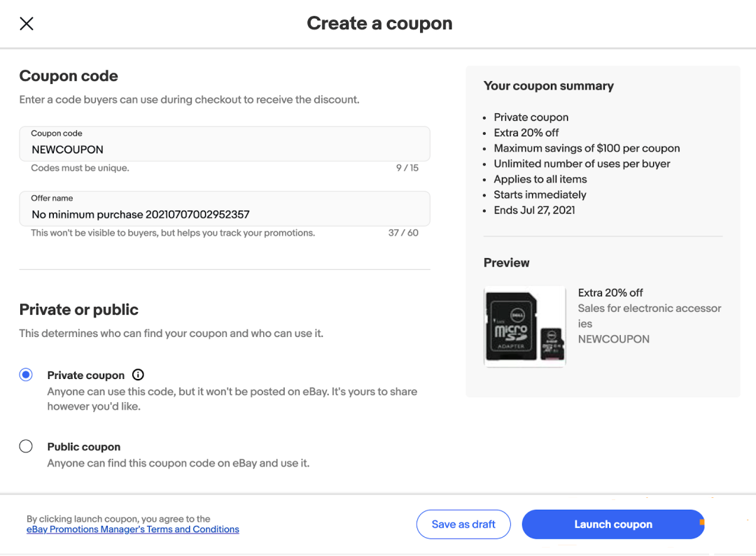The image size is (756, 556).
Task: Click the Maximum savings of $100 summary item
Action: pyautogui.click(x=587, y=148)
